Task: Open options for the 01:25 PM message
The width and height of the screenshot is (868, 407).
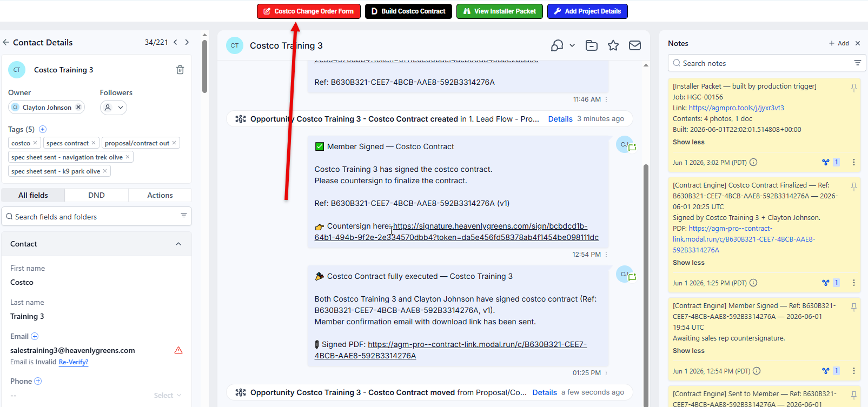Action: coord(606,373)
